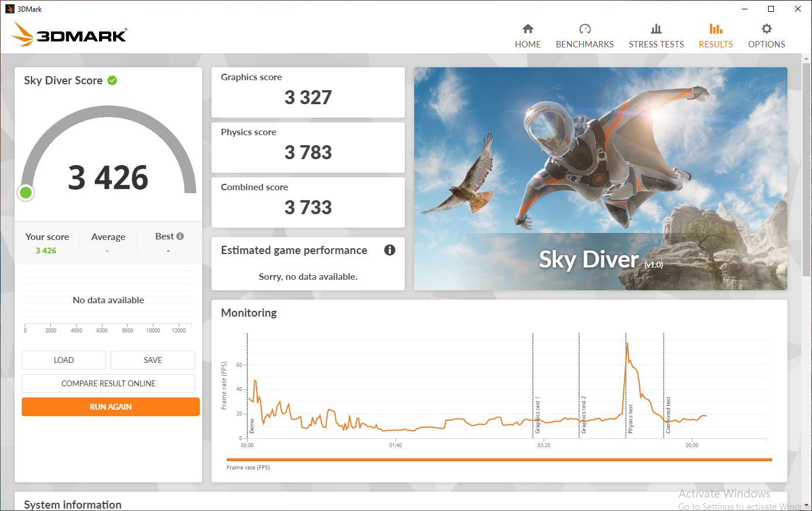Click the System information heading
812x511 pixels.
(73, 505)
